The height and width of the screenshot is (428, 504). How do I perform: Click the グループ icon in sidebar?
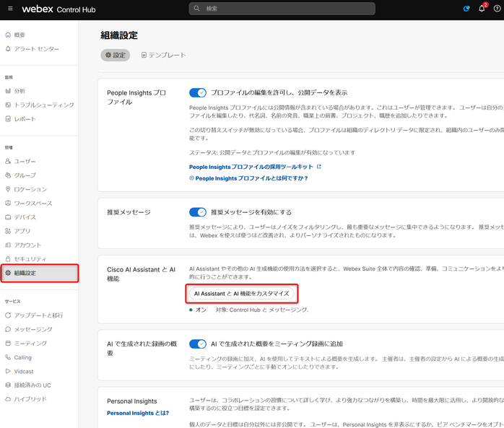[x=8, y=175]
